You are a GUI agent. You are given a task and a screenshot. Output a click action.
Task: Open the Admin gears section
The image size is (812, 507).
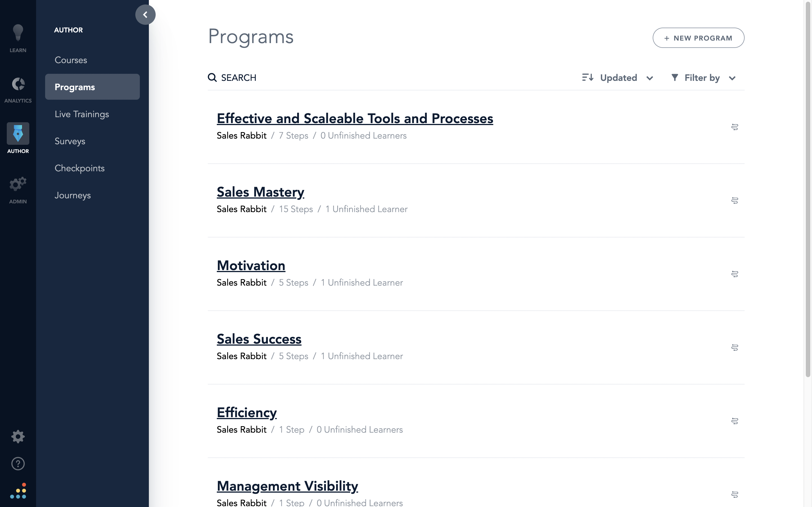[x=18, y=190]
